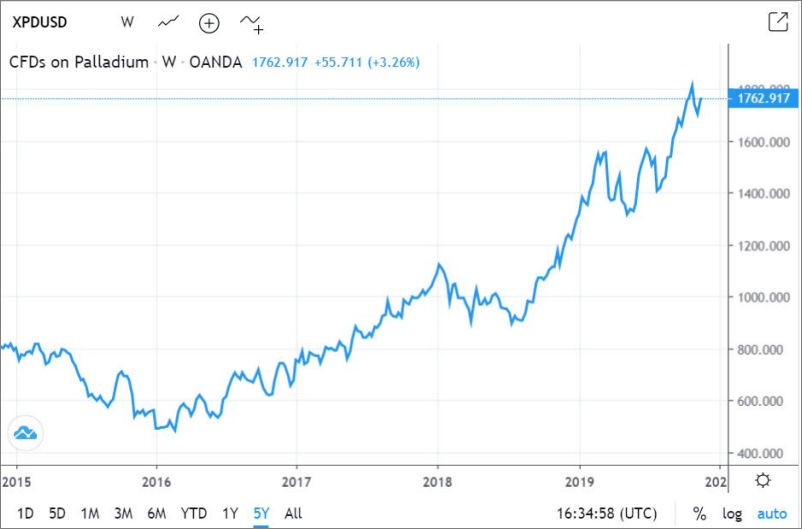This screenshot has height=529, width=802.
Task: Toggle auto scale mode
Action: coord(771,513)
